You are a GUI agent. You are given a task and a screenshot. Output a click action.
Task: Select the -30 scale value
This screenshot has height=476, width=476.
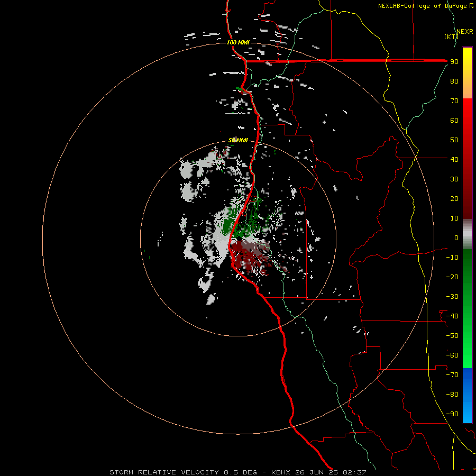click(x=452, y=297)
